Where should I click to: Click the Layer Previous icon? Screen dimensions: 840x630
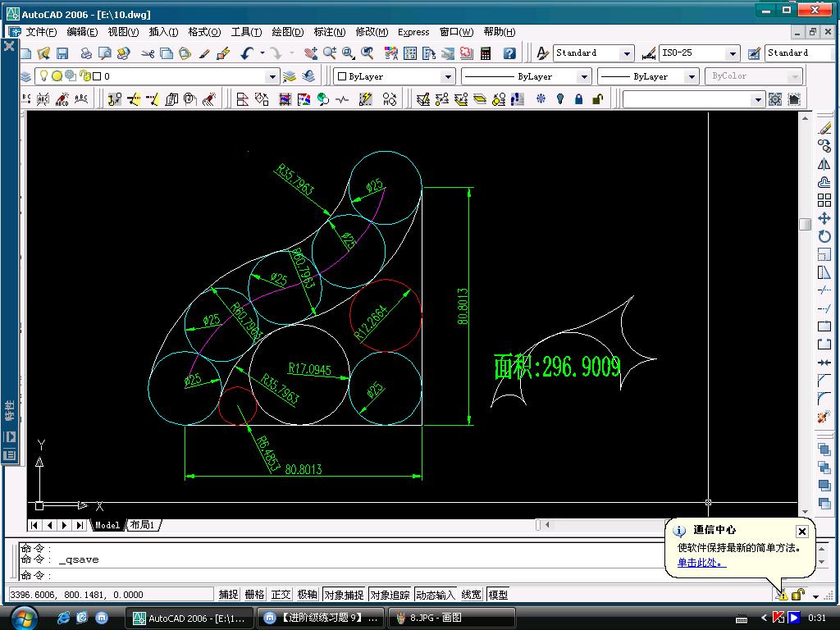[308, 76]
